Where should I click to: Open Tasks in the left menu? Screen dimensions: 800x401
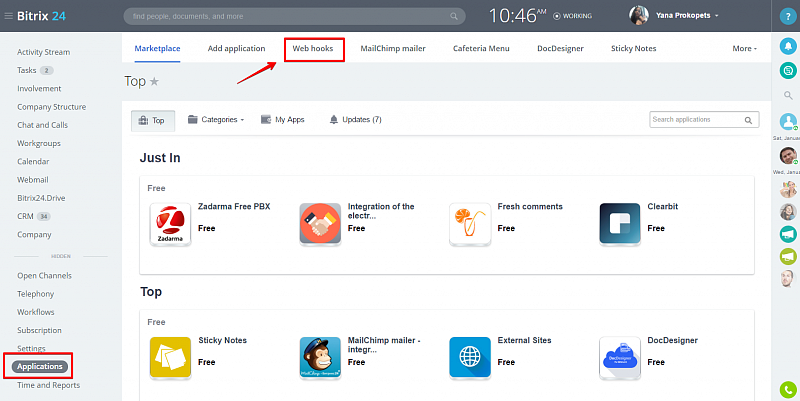(27, 70)
